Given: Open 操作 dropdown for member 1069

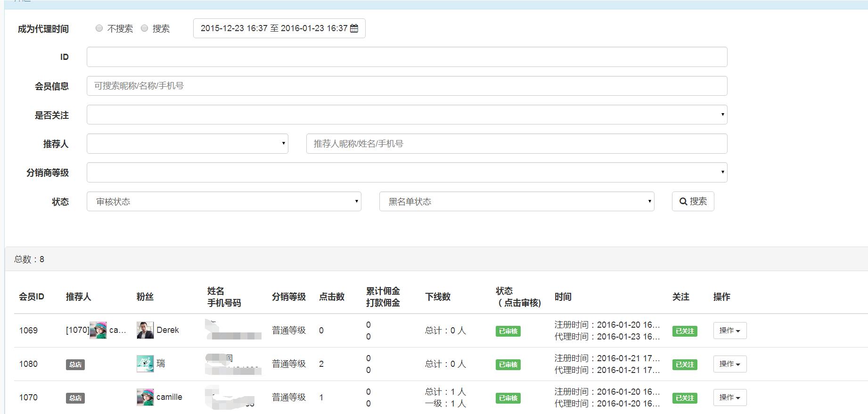Looking at the screenshot, I should 729,331.
